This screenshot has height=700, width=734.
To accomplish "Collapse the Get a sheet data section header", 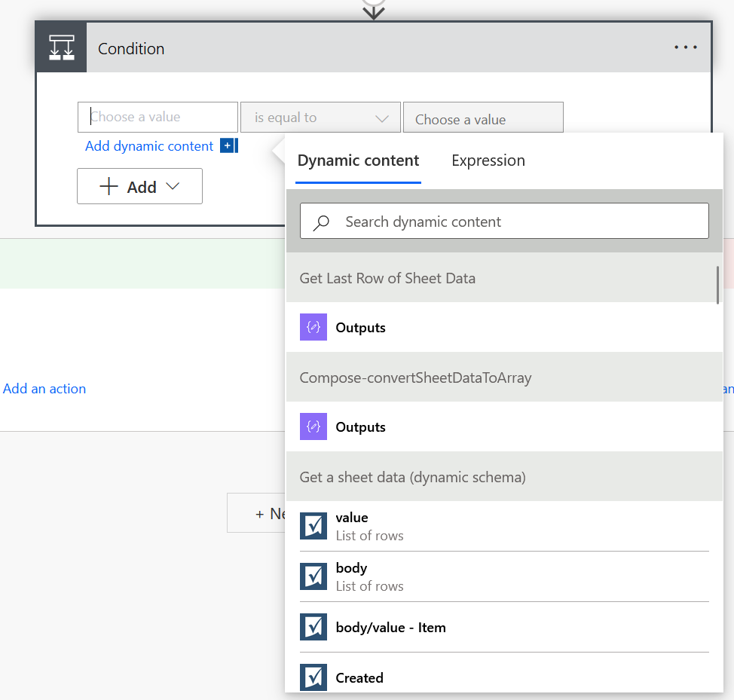I will 412,477.
